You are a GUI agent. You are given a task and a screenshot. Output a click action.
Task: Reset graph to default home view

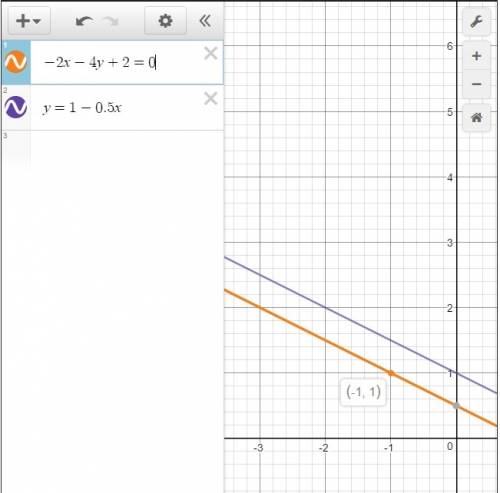pyautogui.click(x=476, y=117)
